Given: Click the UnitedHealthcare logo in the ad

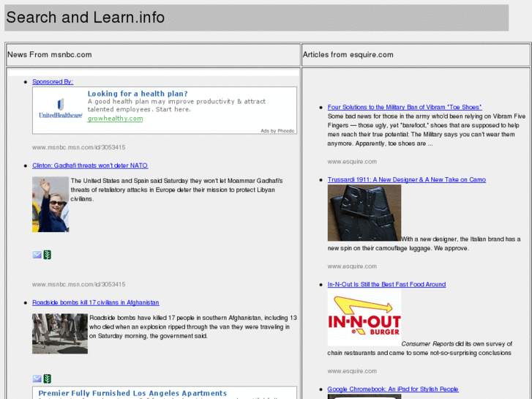Looking at the screenshot, I should coord(61,108).
